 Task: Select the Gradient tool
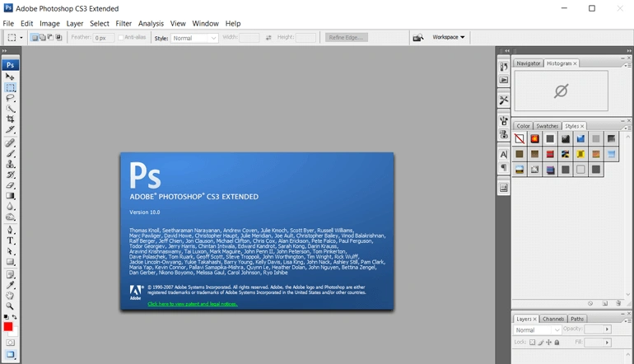[x=10, y=196]
